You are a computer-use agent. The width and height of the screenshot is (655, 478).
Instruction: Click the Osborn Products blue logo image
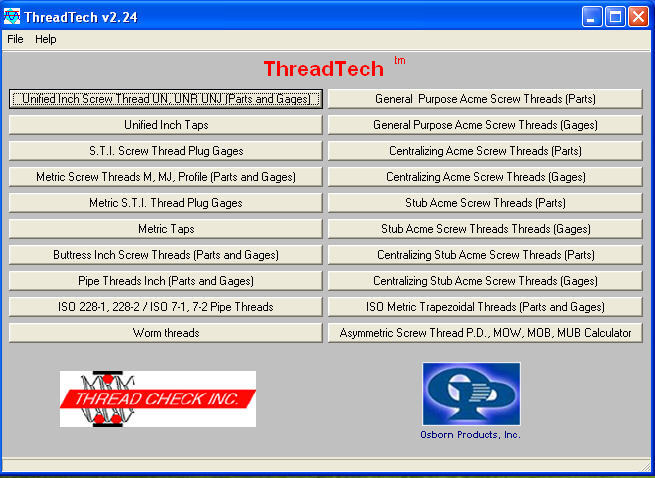point(471,394)
